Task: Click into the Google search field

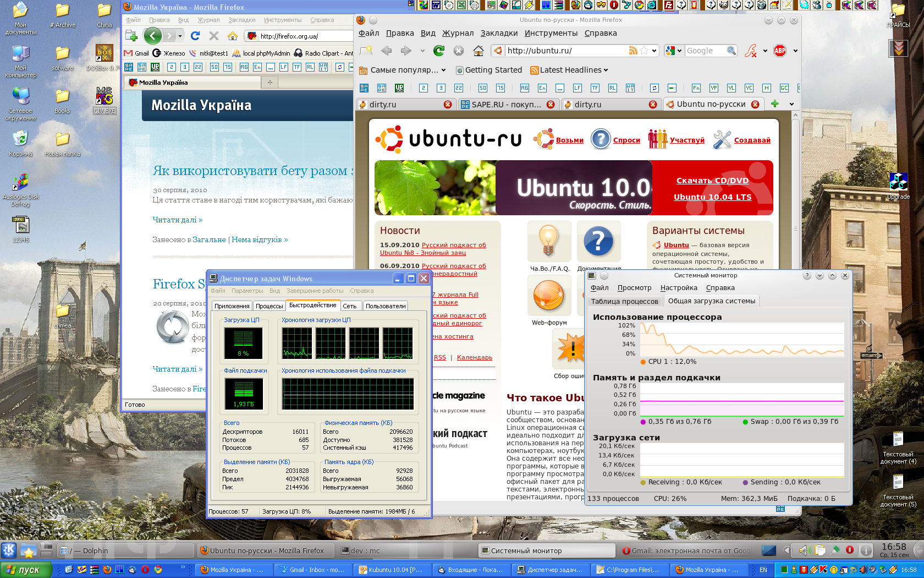Action: click(x=705, y=51)
